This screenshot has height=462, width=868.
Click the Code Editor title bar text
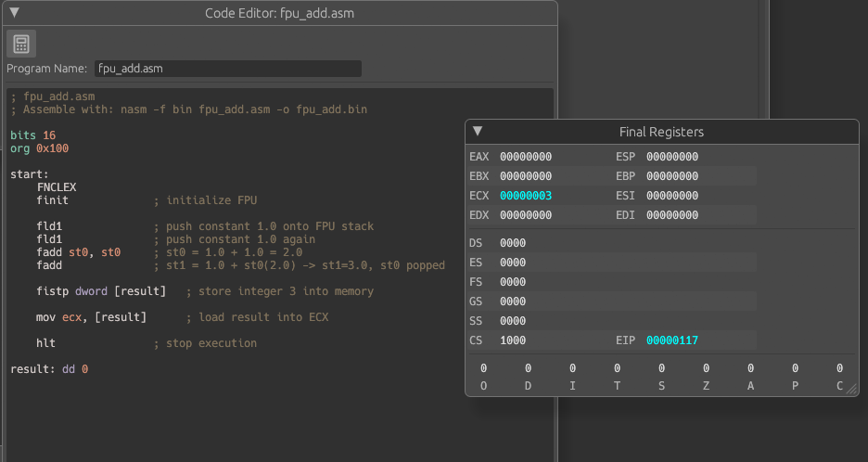click(x=279, y=13)
